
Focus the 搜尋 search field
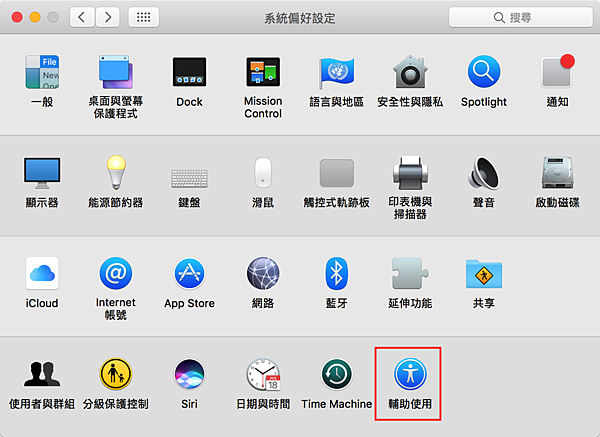point(521,17)
